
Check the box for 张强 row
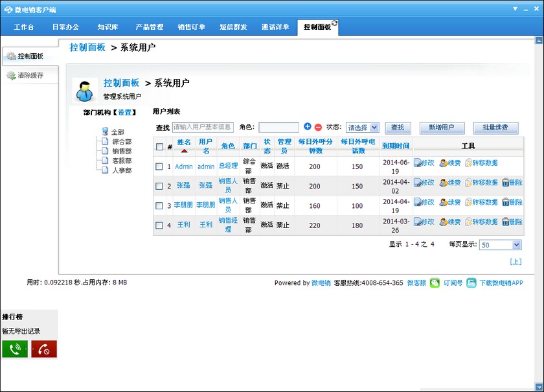[159, 186]
